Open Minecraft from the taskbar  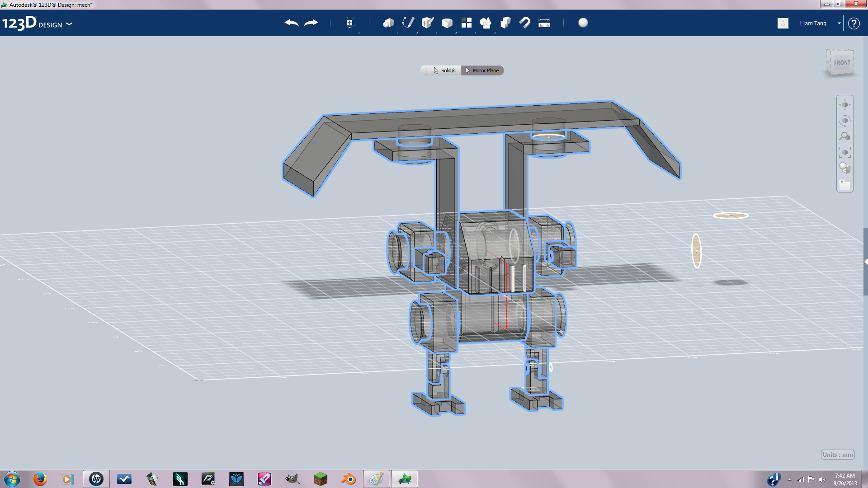(x=320, y=479)
